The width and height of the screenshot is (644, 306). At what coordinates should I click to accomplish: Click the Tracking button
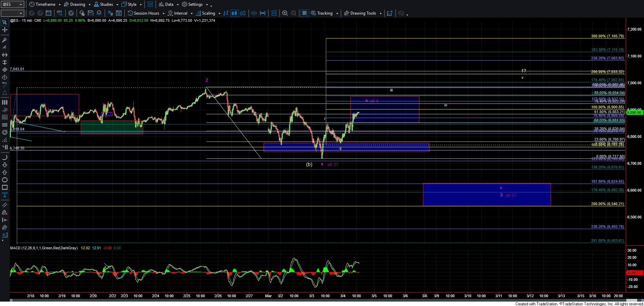324,13
